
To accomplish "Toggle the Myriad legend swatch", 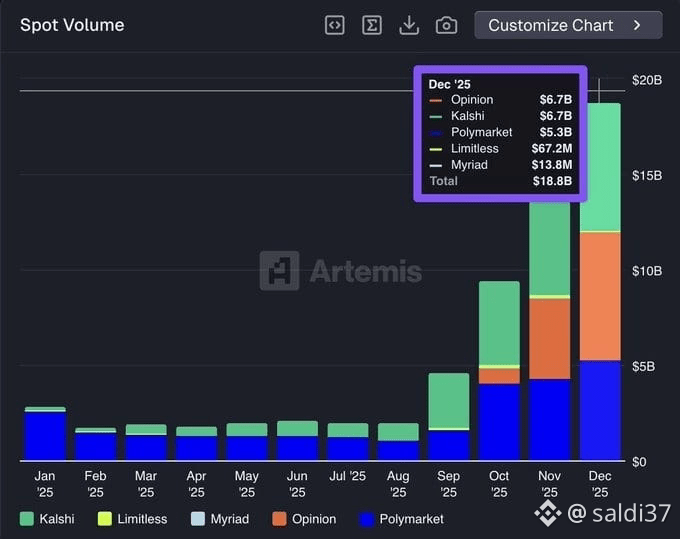I will [198, 519].
